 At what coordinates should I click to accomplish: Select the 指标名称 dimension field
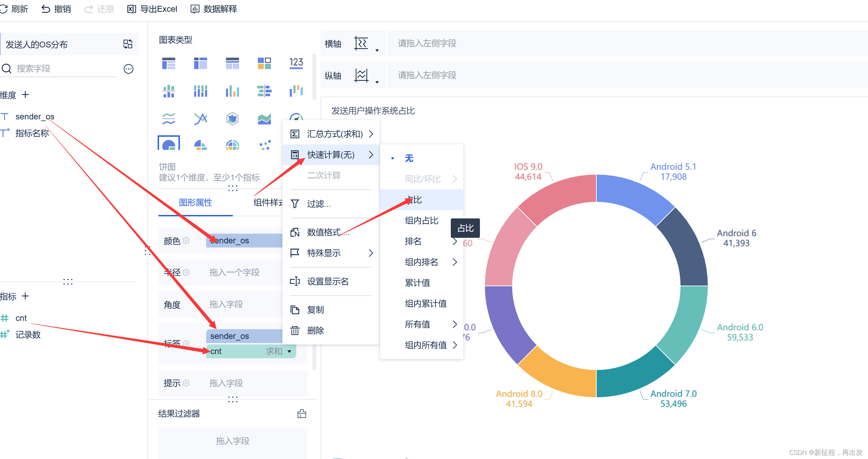click(x=32, y=133)
